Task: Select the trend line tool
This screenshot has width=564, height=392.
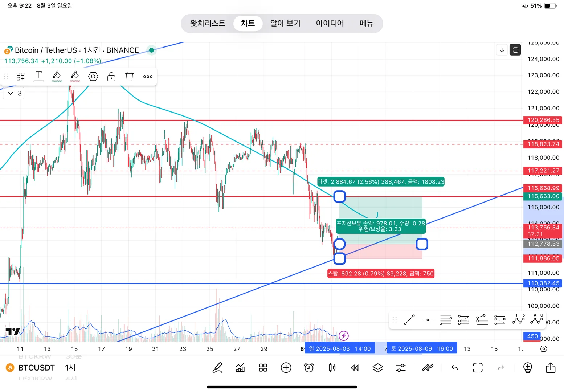Action: (x=409, y=320)
